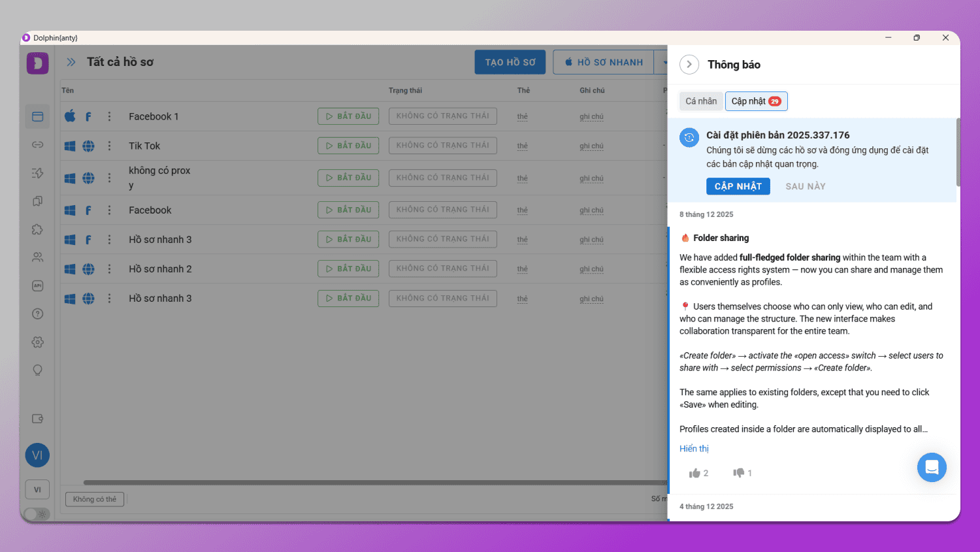Open the three-dot menu for Tik Tok
The image size is (980, 552).
pyautogui.click(x=109, y=146)
